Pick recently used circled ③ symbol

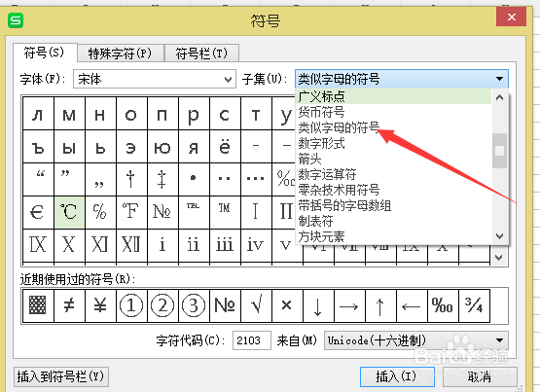(x=194, y=305)
